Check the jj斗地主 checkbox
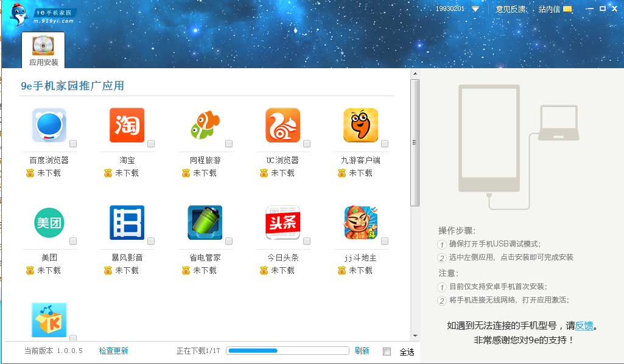Viewport: 624px width, 364px height. pyautogui.click(x=385, y=241)
